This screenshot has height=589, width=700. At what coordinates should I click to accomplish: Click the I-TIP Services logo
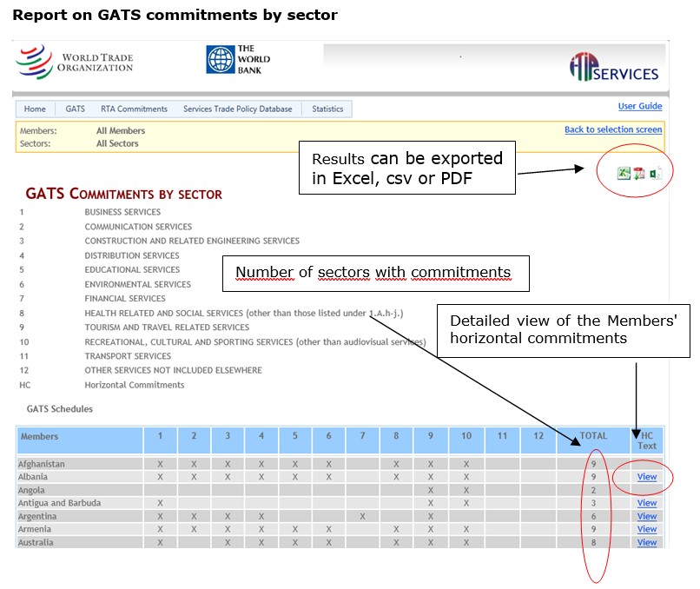[614, 67]
